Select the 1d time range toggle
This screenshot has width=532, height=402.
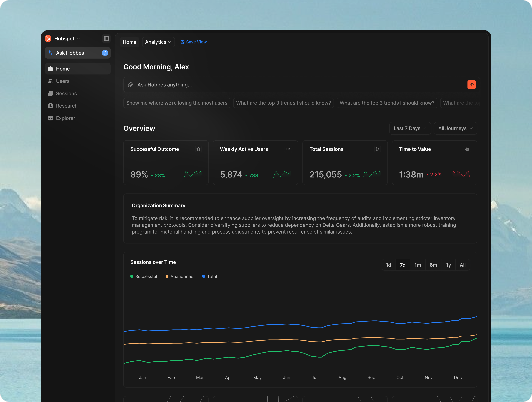click(x=388, y=265)
